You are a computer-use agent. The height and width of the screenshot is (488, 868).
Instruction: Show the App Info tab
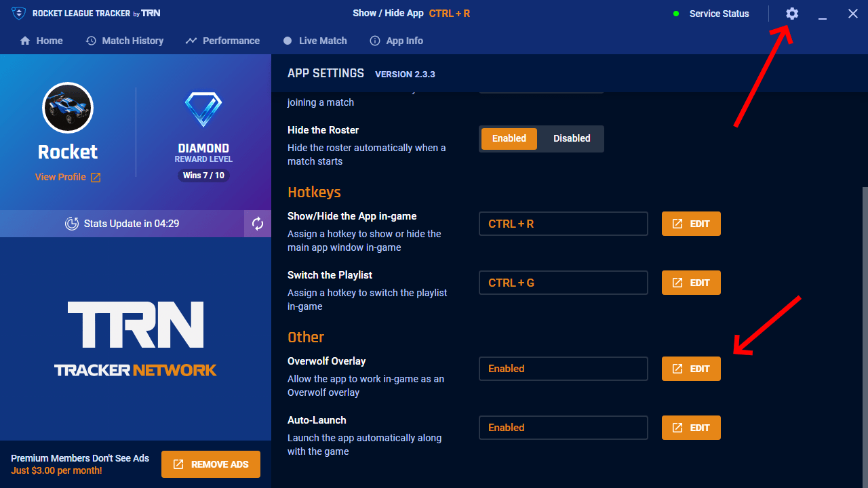click(x=396, y=41)
